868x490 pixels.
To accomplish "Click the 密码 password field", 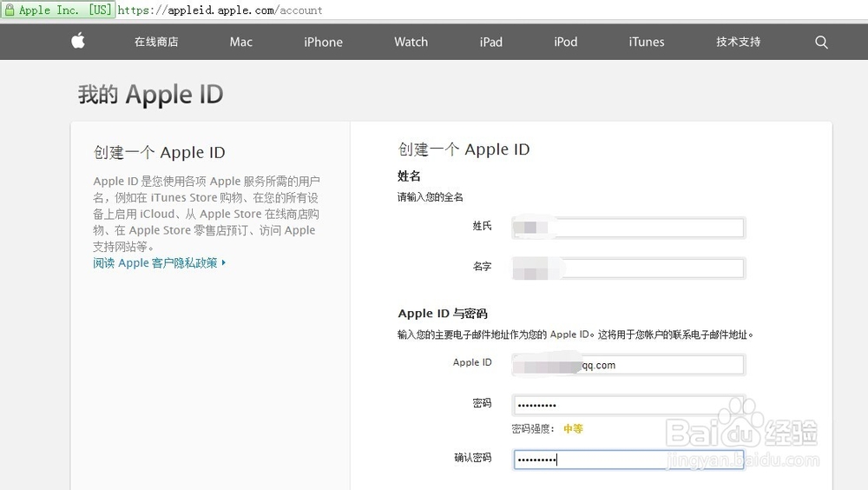I will (628, 405).
